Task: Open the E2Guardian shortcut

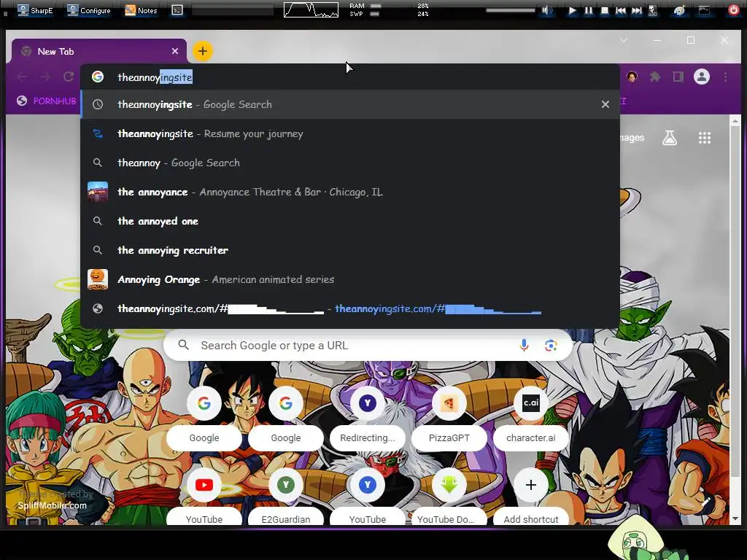Action: tap(286, 497)
